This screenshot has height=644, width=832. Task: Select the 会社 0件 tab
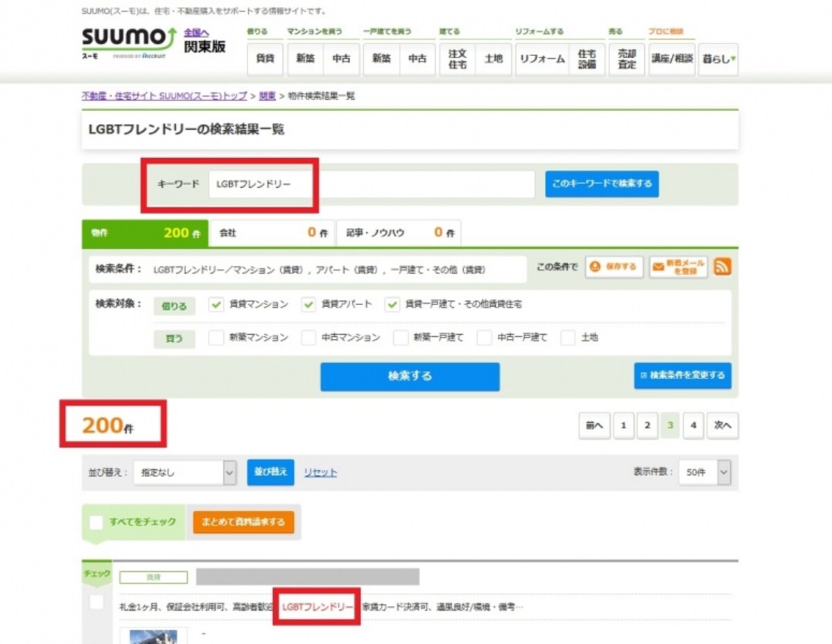[272, 233]
